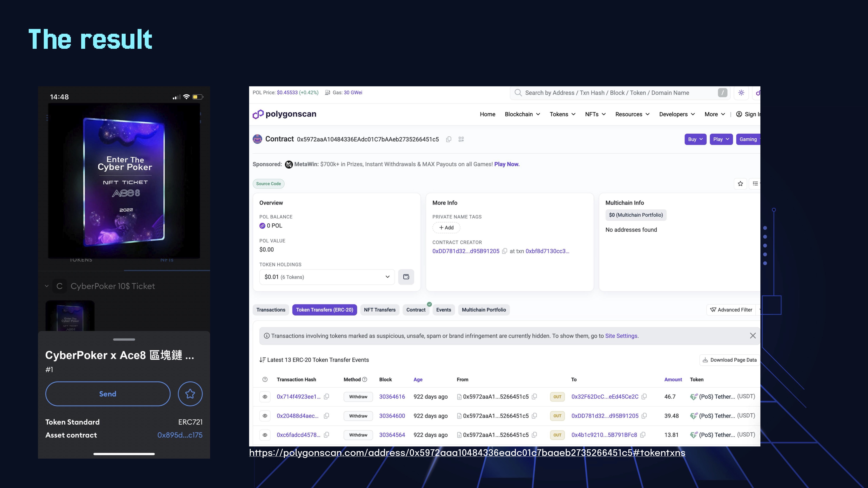
Task: Add the contract to the watchlist star
Action: click(740, 183)
